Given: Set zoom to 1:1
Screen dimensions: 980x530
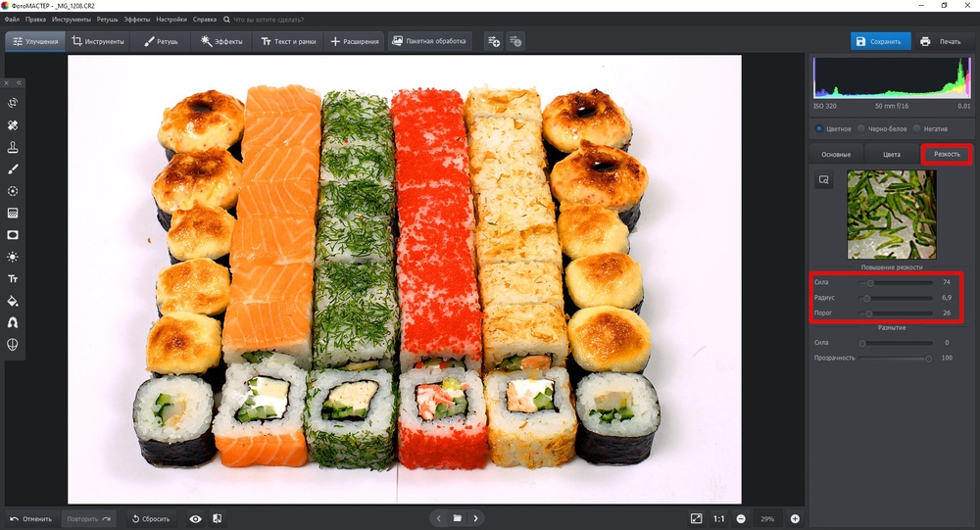Looking at the screenshot, I should [718, 519].
